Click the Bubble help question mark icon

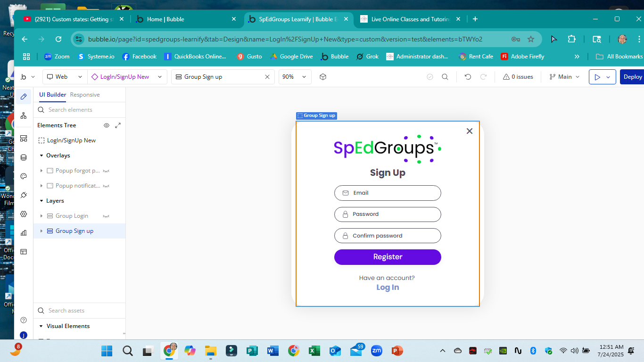point(24,320)
